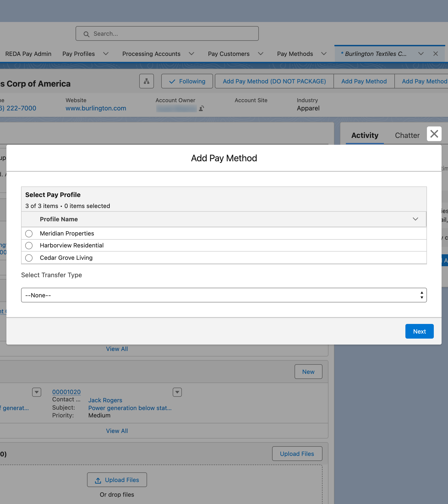Click the 222-7000 phone link
This screenshot has width=448, height=504.
18,108
